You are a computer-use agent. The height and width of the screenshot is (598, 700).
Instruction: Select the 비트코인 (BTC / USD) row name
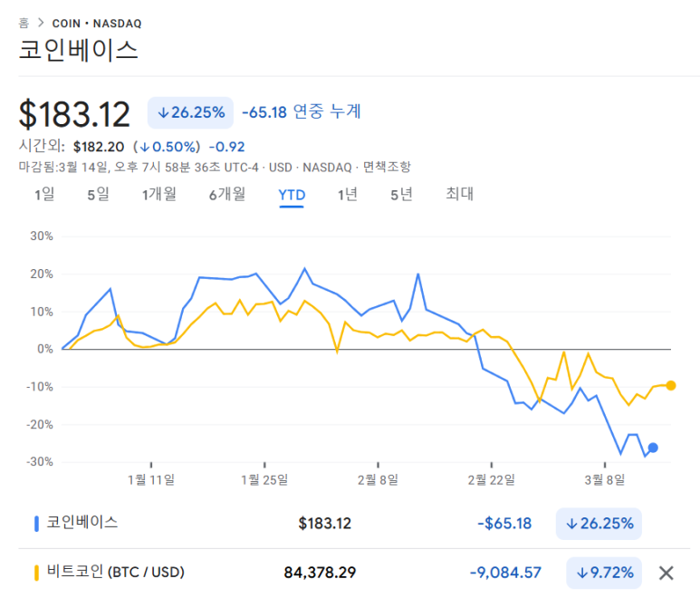116,572
